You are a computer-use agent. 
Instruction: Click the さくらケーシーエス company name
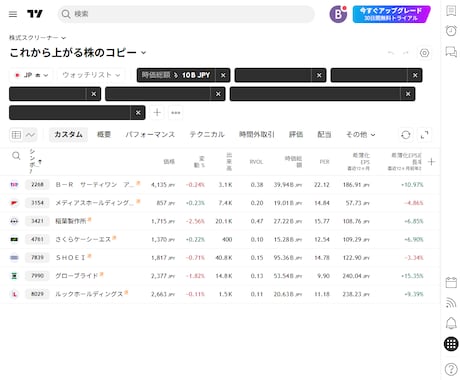point(83,239)
